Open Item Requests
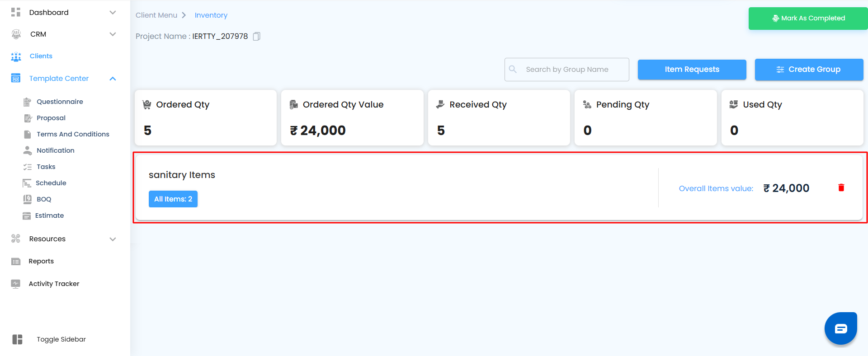The height and width of the screenshot is (356, 868). 692,70
